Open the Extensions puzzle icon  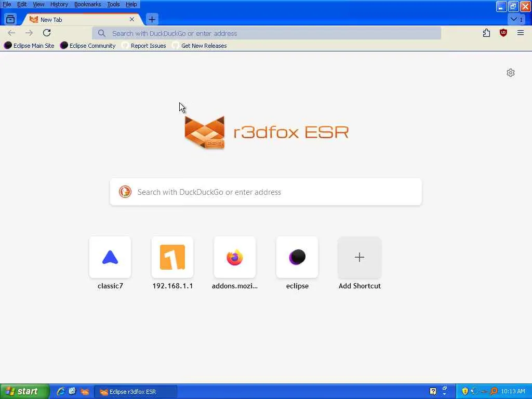click(486, 33)
